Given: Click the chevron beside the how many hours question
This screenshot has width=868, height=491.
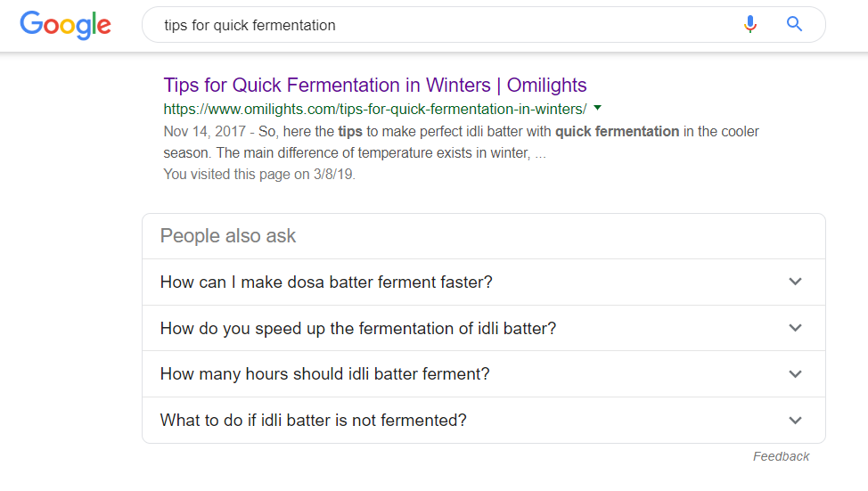Looking at the screenshot, I should tap(796, 374).
